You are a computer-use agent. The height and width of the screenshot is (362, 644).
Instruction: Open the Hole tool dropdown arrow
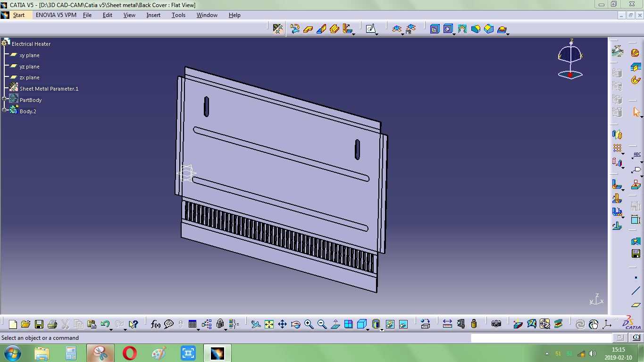(454, 34)
